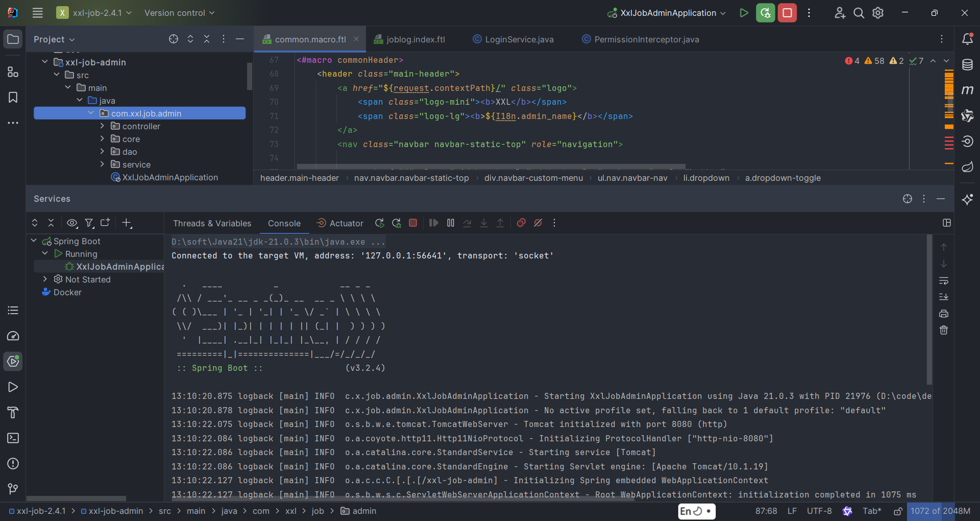Click the Debug/rerun bug icon in top toolbar
This screenshot has width=980, height=521.
click(765, 13)
